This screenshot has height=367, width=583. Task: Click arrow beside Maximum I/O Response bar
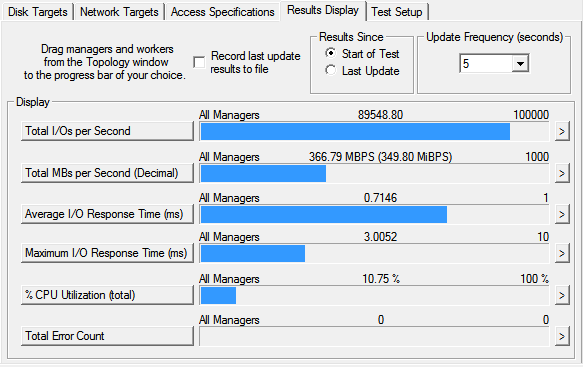coord(562,254)
